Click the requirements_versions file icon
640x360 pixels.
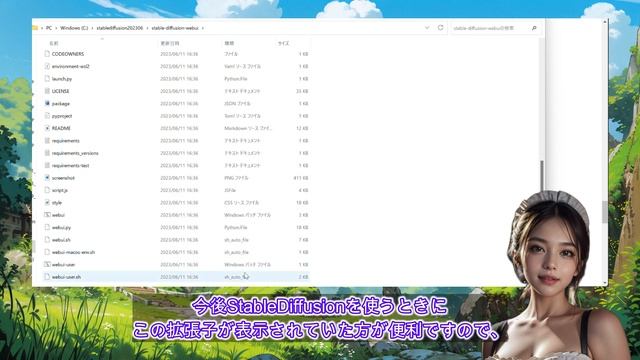click(x=47, y=153)
